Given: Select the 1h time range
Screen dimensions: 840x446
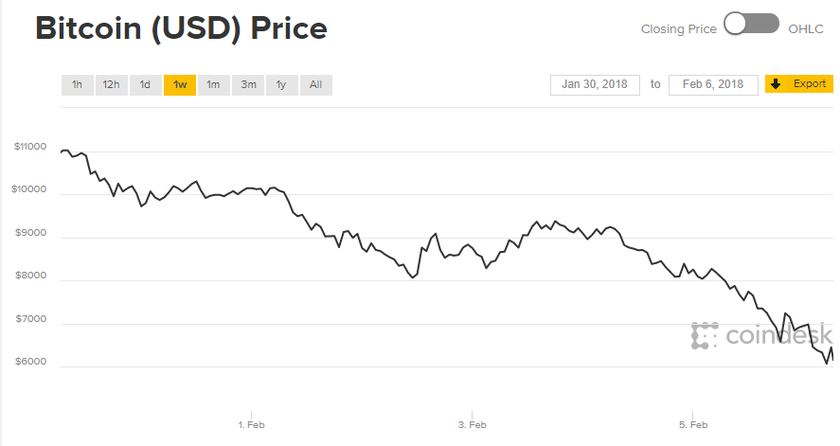Looking at the screenshot, I should [x=77, y=85].
